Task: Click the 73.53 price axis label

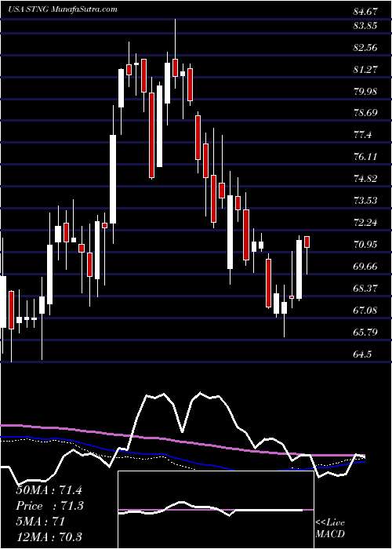Action: pos(366,201)
